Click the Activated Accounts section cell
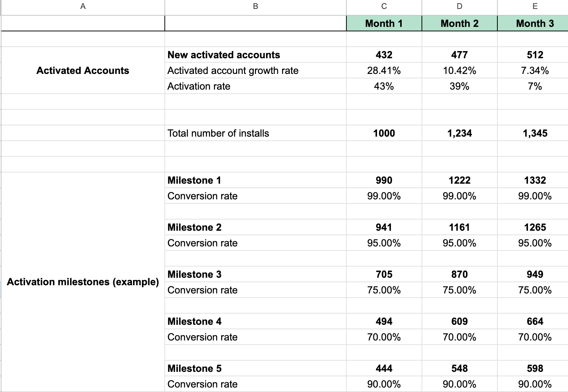 coord(83,71)
